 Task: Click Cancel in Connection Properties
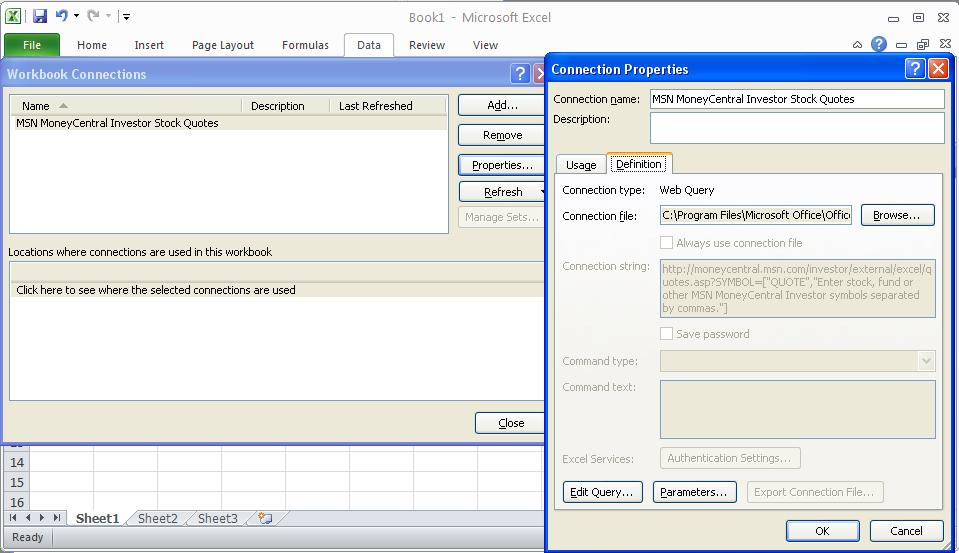(x=906, y=531)
